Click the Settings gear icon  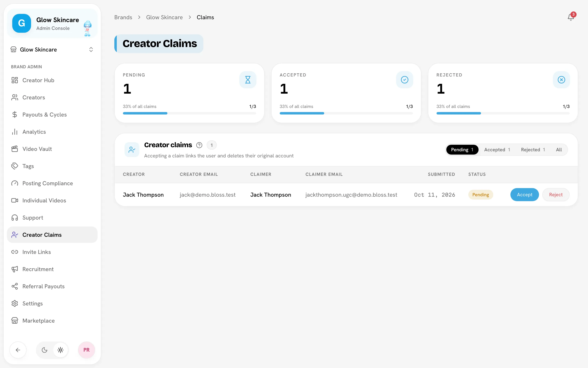[14, 304]
